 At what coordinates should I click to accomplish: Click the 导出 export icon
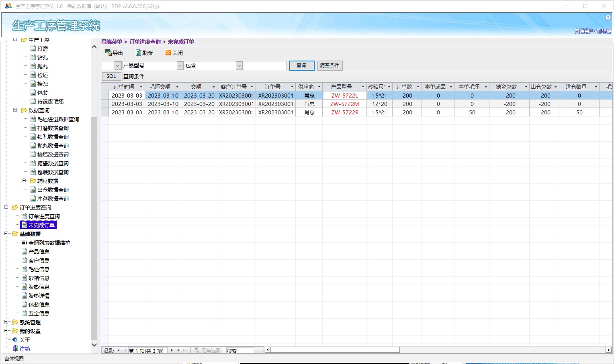(108, 53)
